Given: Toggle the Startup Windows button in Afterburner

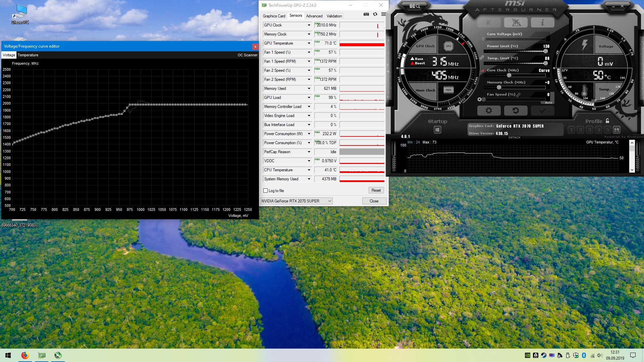Looking at the screenshot, I should (437, 130).
